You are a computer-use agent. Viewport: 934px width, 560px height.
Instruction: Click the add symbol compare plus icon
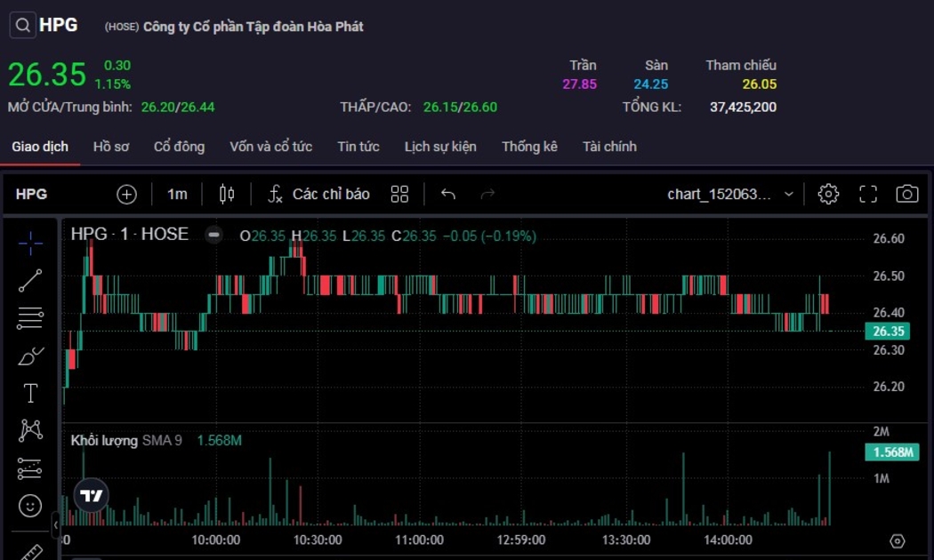point(127,194)
